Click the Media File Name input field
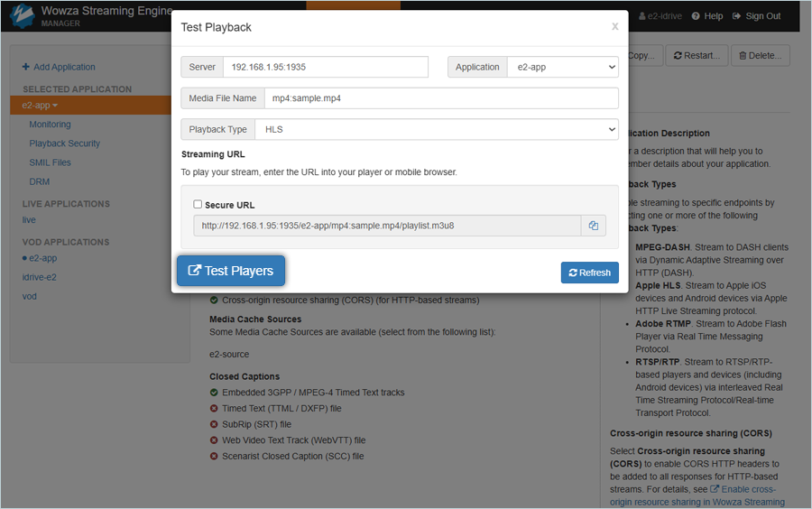The width and height of the screenshot is (812, 509). pos(442,98)
